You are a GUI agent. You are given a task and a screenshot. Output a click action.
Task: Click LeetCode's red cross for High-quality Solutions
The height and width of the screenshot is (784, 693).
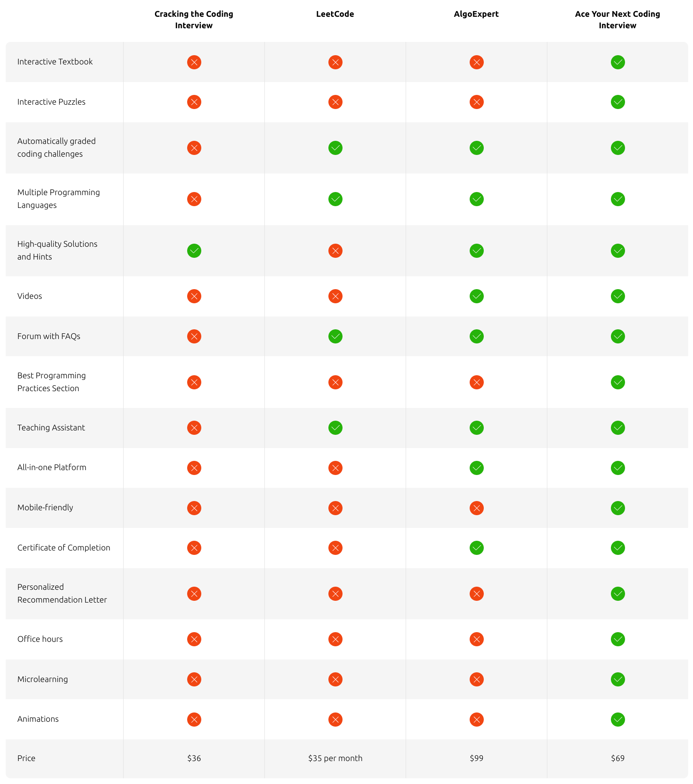point(335,251)
